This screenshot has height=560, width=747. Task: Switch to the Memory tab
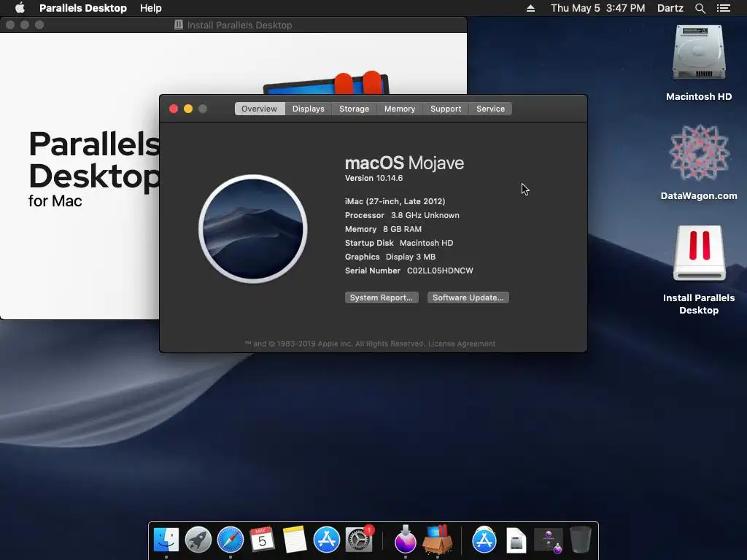coord(400,109)
